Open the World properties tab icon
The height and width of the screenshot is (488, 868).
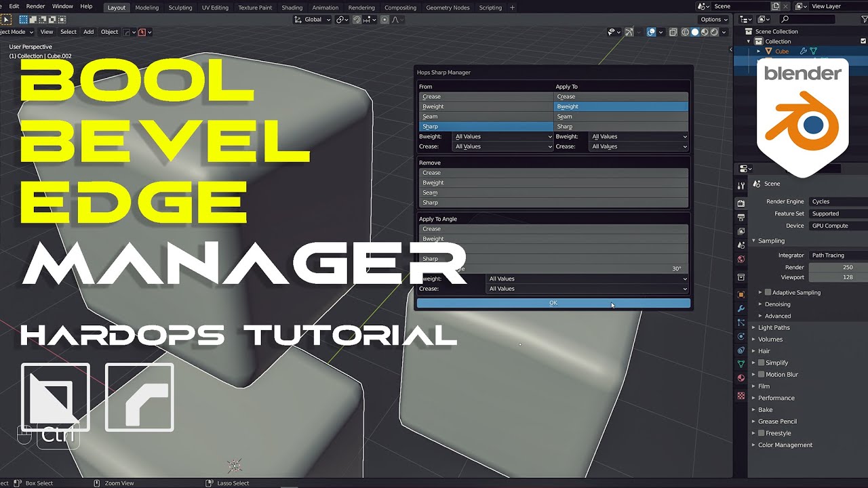(741, 259)
